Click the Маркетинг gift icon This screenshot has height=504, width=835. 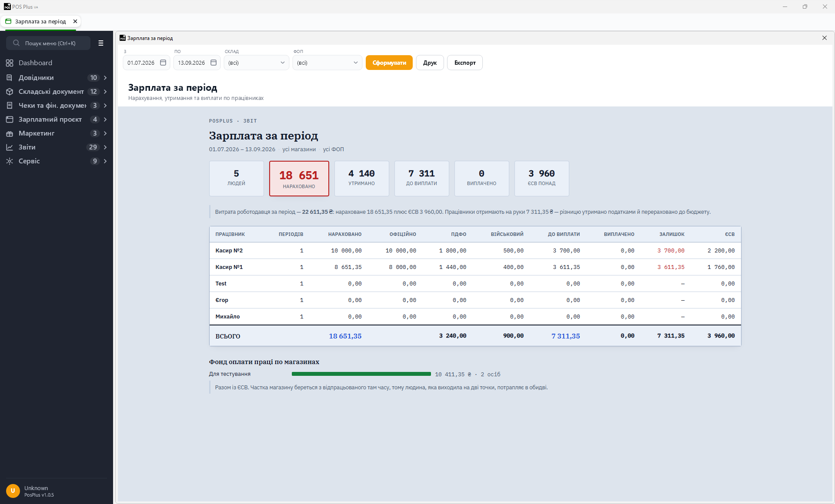[x=10, y=133]
